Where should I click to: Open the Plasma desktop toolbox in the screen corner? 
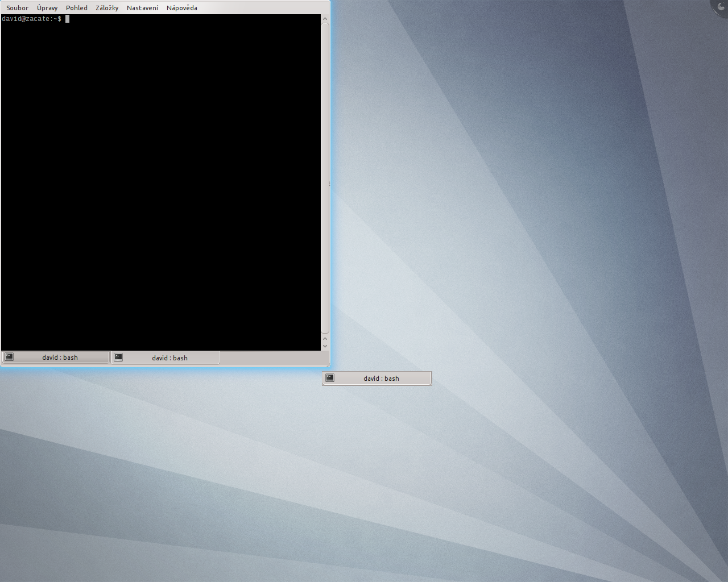pyautogui.click(x=720, y=7)
